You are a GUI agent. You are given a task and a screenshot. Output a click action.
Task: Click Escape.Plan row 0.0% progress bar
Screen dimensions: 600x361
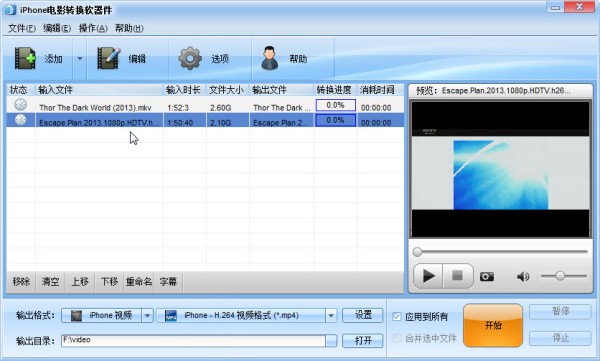[x=336, y=120]
